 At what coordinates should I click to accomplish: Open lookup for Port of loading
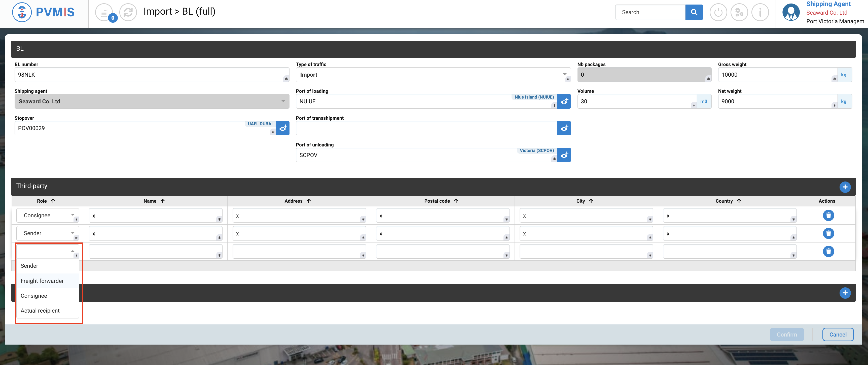tap(564, 102)
